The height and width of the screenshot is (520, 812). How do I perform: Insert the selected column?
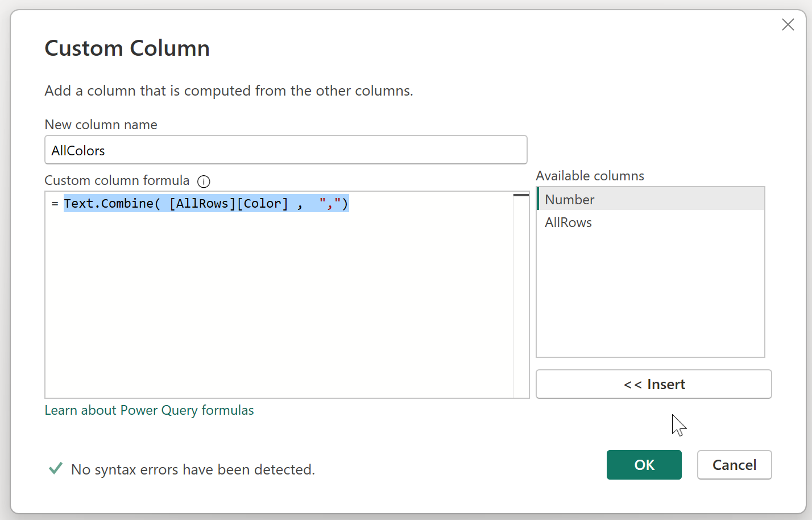(654, 384)
